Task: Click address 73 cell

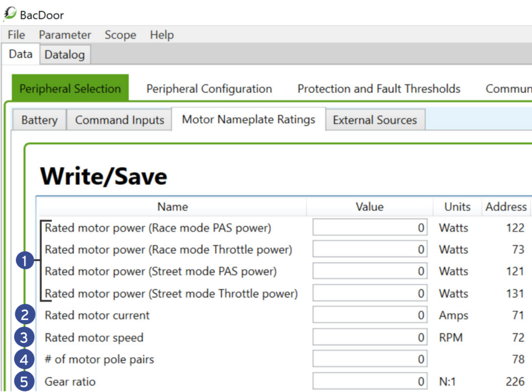Action: 518,250
